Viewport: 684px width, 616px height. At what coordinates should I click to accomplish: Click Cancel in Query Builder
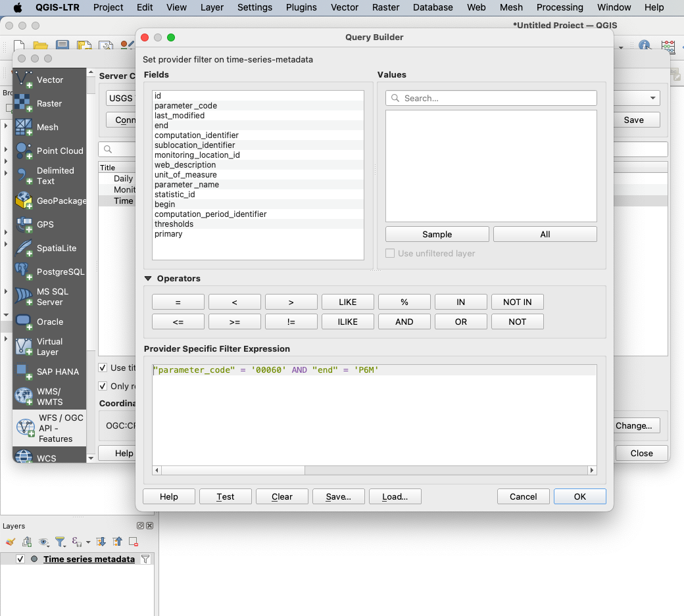(523, 496)
